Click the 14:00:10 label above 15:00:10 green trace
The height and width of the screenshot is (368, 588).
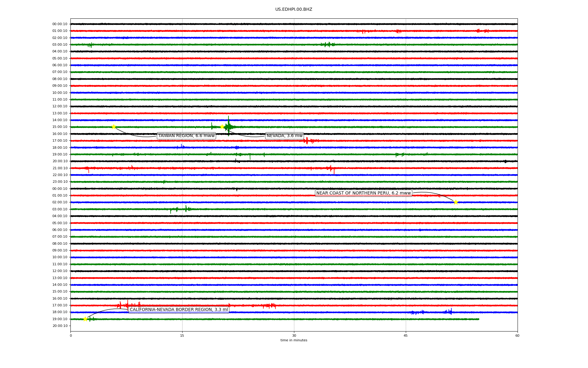[x=60, y=120]
